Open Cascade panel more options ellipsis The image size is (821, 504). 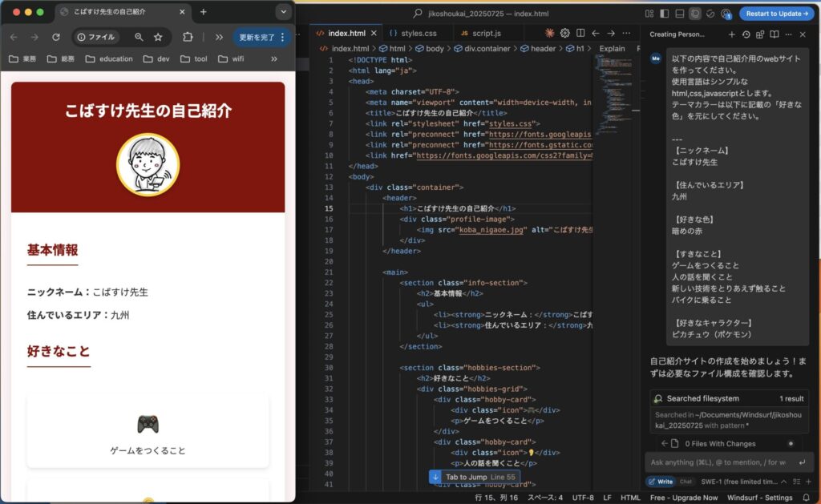tap(789, 34)
